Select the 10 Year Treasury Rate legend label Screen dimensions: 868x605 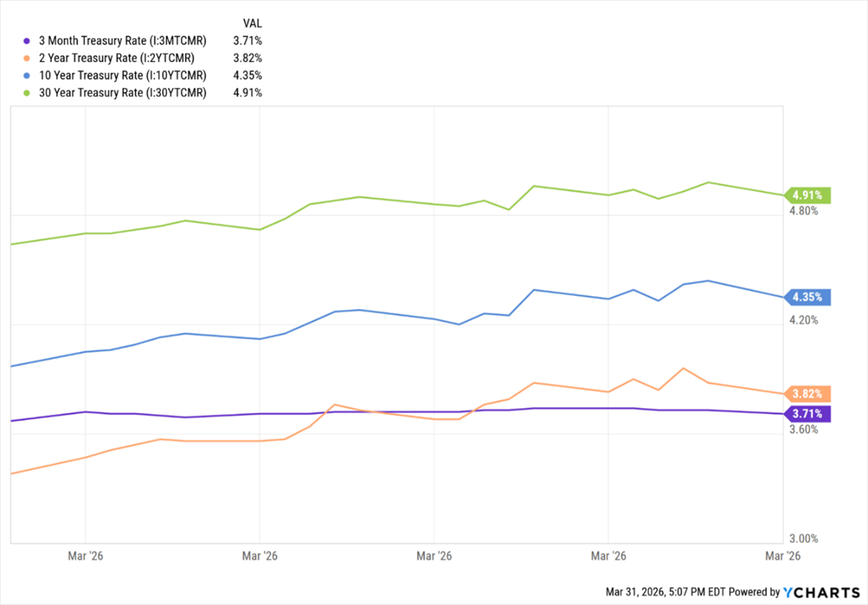coord(120,75)
